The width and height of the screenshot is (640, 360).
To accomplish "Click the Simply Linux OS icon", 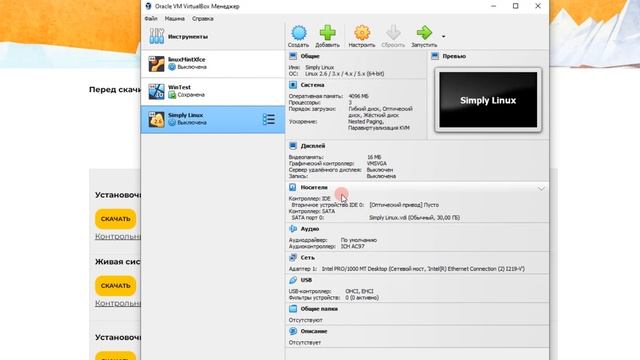I will click(x=156, y=120).
